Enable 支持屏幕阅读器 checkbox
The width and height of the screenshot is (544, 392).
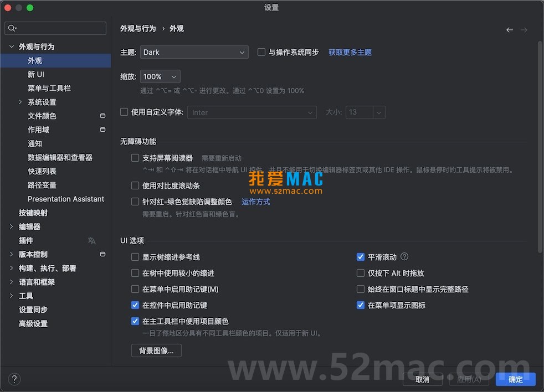(x=135, y=158)
